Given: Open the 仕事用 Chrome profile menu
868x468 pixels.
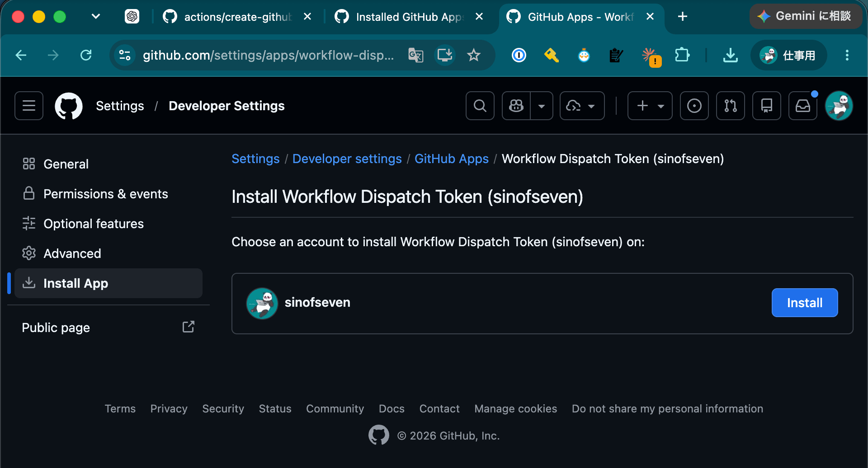Looking at the screenshot, I should pyautogui.click(x=788, y=55).
